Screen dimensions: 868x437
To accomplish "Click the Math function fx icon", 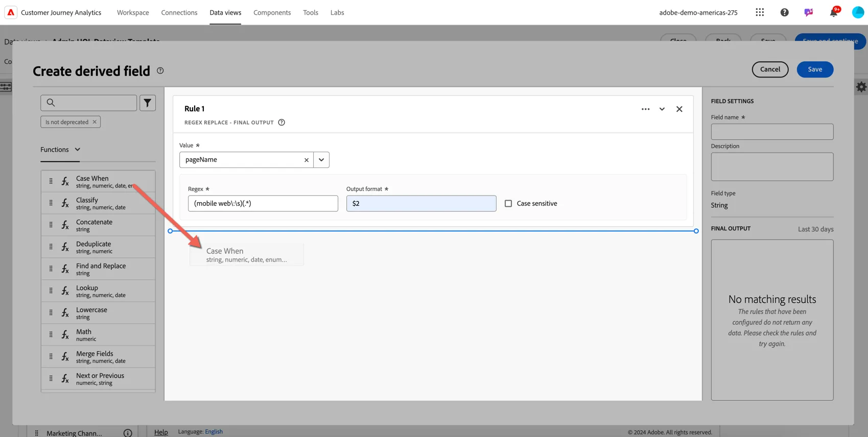I will coord(65,334).
